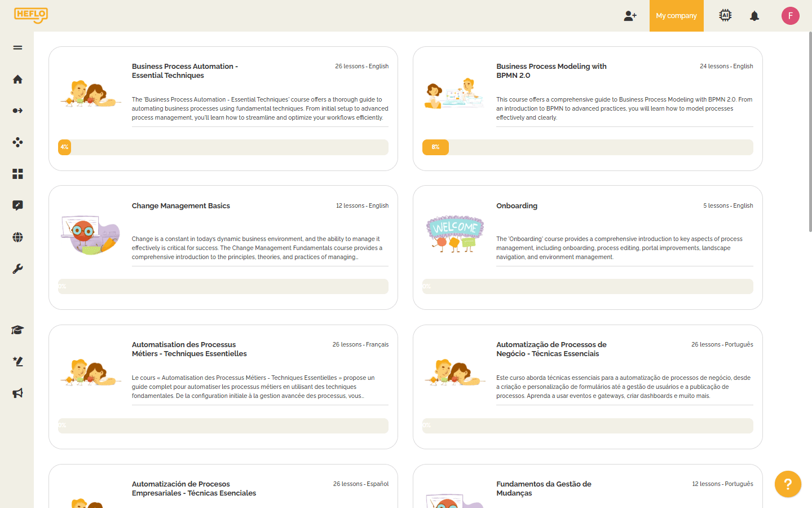Click the 8% progress bar for BPMN course
Screen dimensions: 812x508
coord(587,147)
